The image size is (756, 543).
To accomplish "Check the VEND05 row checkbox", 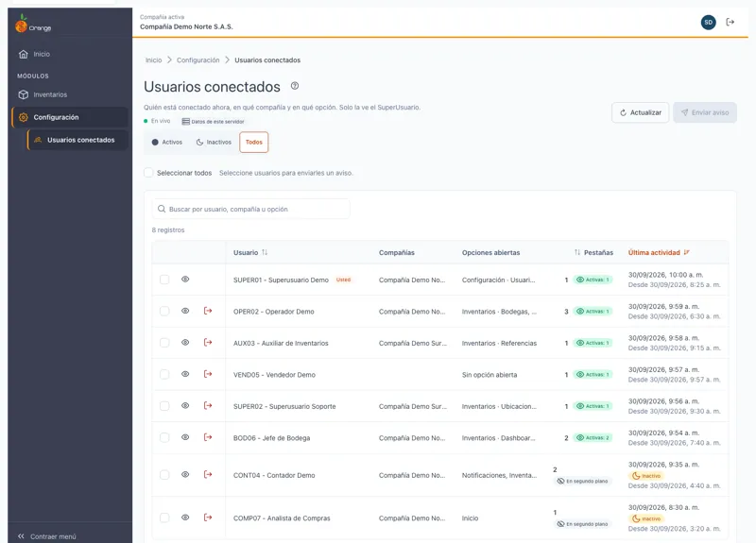I will point(164,374).
